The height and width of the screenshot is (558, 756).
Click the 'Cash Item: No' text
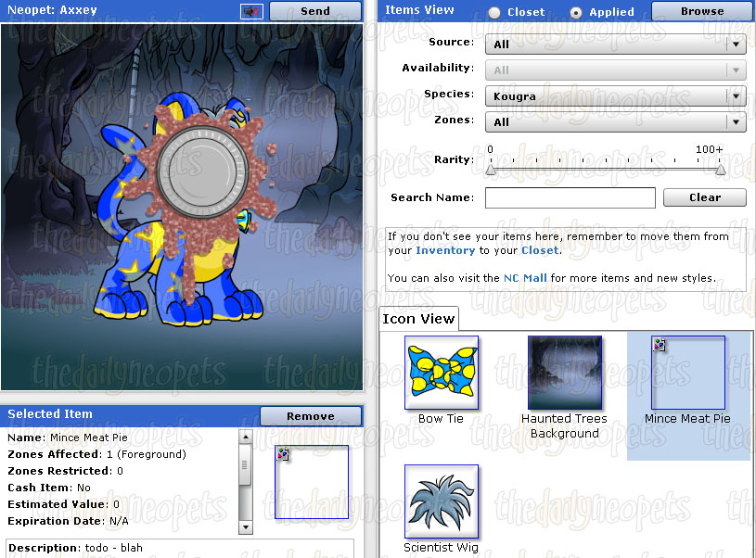click(x=49, y=488)
